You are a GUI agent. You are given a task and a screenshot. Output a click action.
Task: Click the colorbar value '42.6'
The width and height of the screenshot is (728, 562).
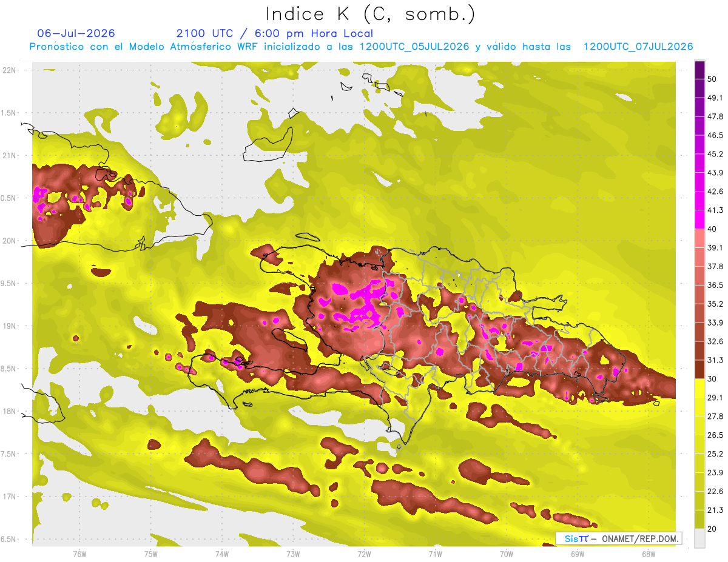tap(715, 192)
